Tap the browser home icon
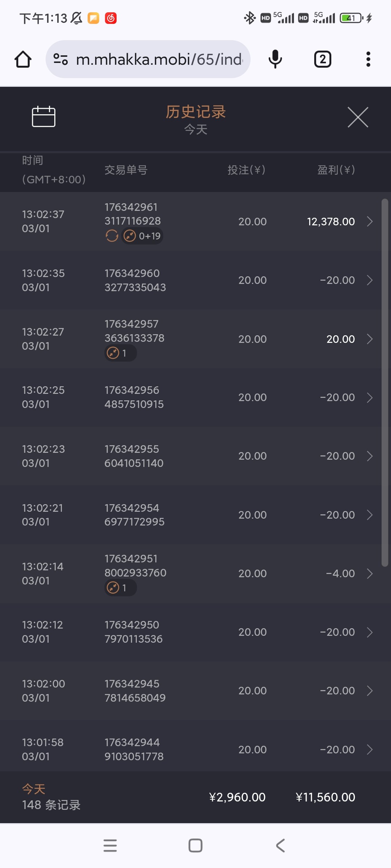The width and height of the screenshot is (391, 868). click(23, 59)
